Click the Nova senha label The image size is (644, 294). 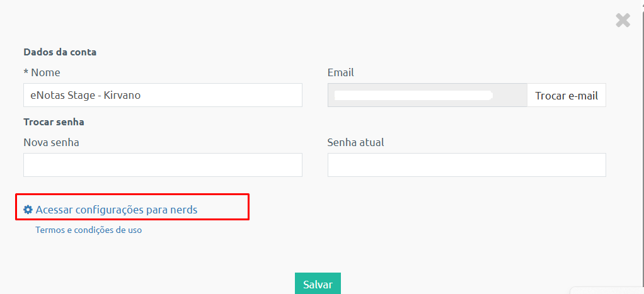(x=51, y=142)
